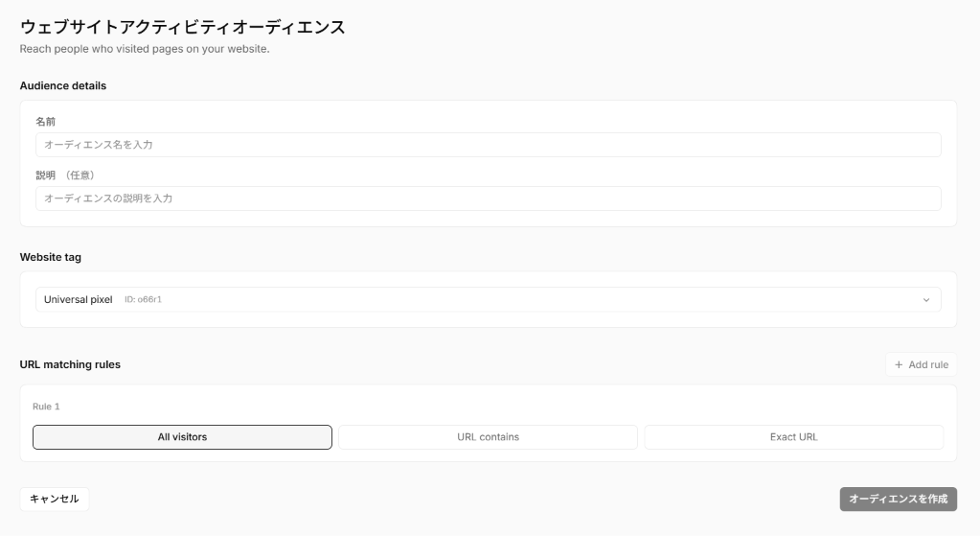Click the pixel ID o66r1 text
Image resolution: width=980 pixels, height=536 pixels.
point(143,299)
